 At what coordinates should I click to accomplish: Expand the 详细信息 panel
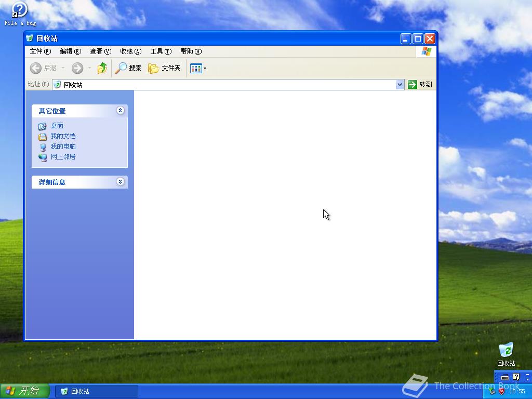(x=120, y=181)
